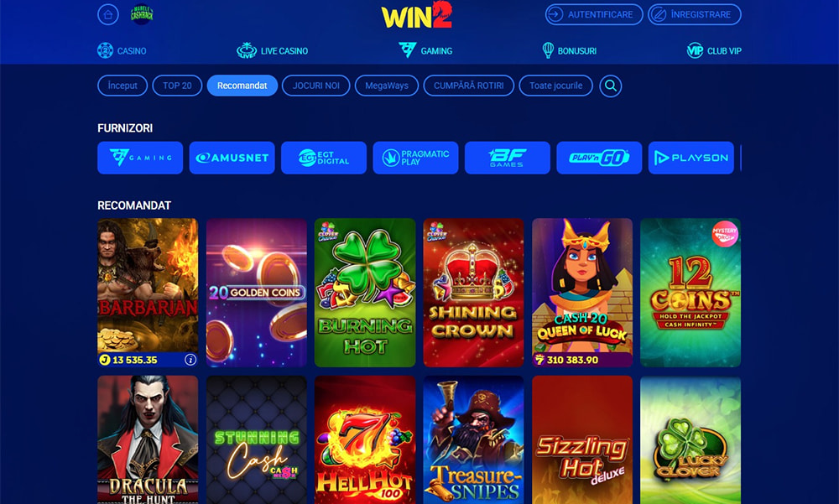This screenshot has width=839, height=504.
Task: Select the Play'n GO provider
Action: (x=599, y=158)
